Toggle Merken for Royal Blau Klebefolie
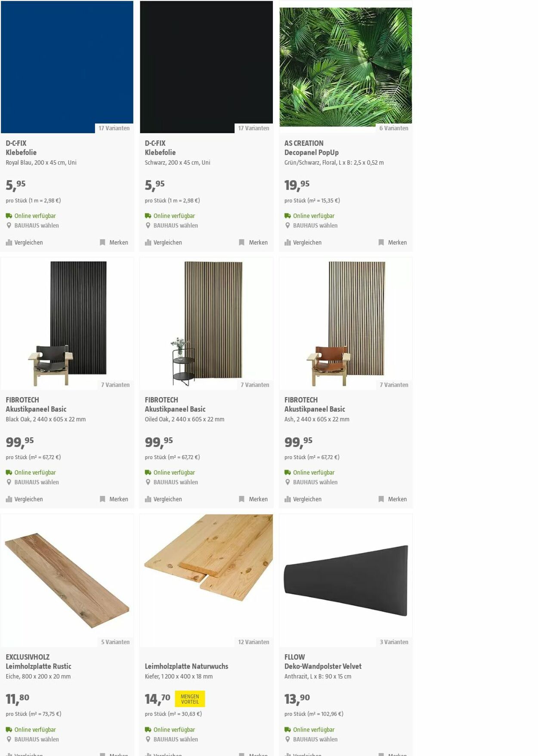Image resolution: width=538 pixels, height=756 pixels. click(114, 243)
